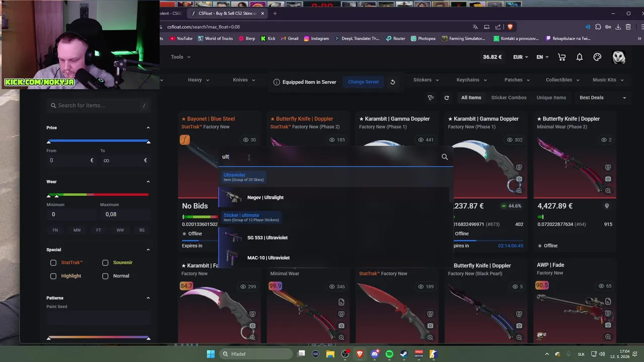The width and height of the screenshot is (644, 362).
Task: Open Steam from the taskbar
Action: (x=404, y=354)
